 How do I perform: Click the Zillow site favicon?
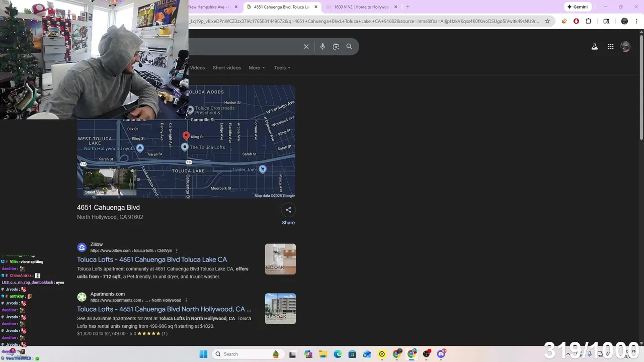[82, 247]
